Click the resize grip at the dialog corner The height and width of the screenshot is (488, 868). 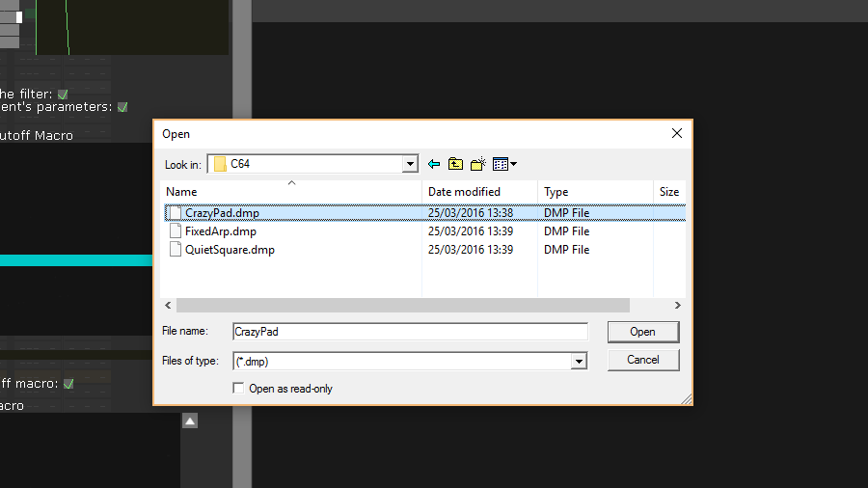[x=687, y=399]
